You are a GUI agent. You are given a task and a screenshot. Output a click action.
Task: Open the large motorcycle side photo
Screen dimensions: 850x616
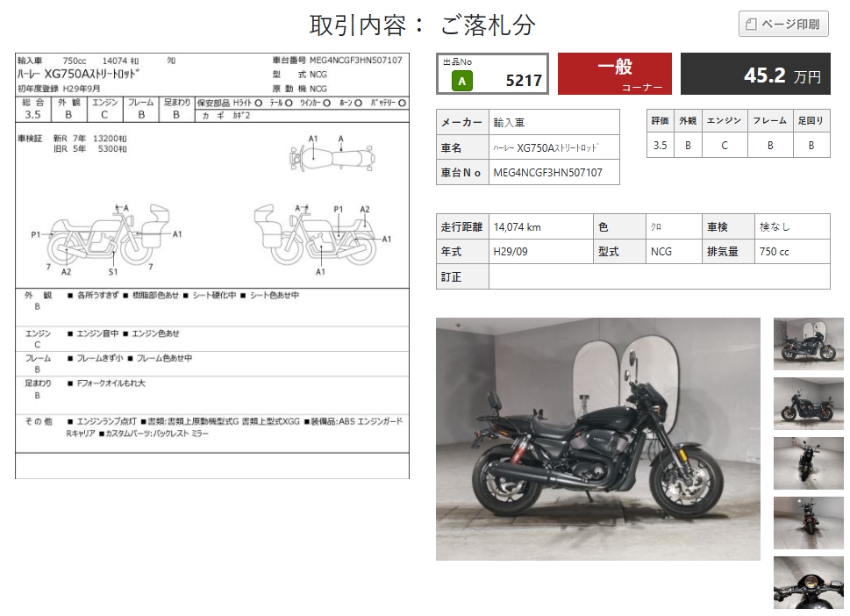597,439
